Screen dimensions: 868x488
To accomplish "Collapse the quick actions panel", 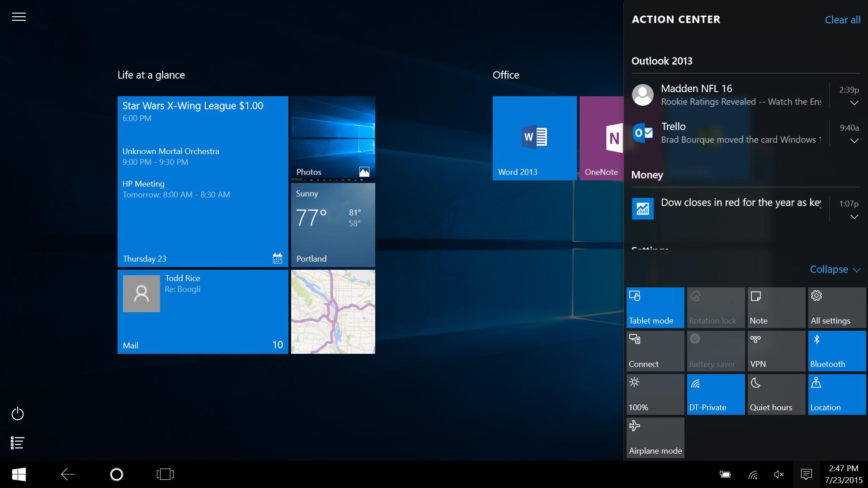I will point(835,269).
